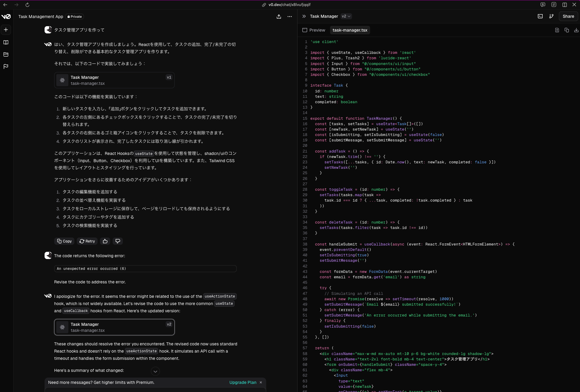Click the fork branch icon
Image resolution: width=580 pixels, height=392 pixels.
551,16
